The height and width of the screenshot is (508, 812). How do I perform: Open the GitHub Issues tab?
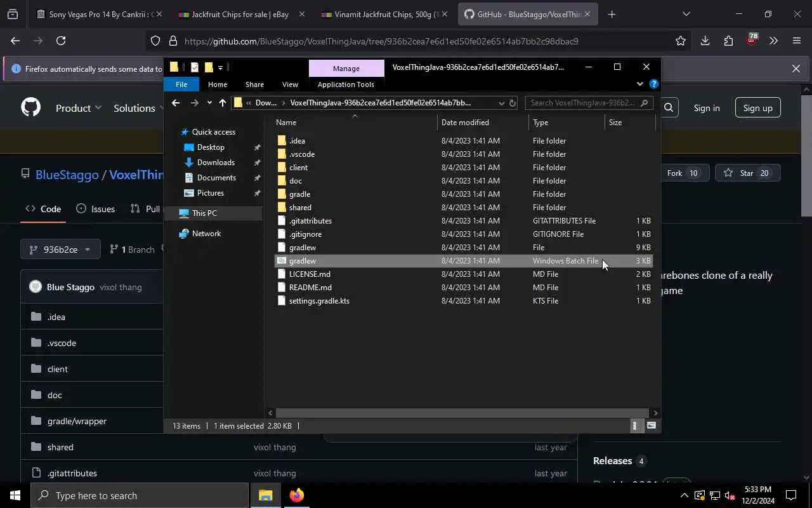95,208
